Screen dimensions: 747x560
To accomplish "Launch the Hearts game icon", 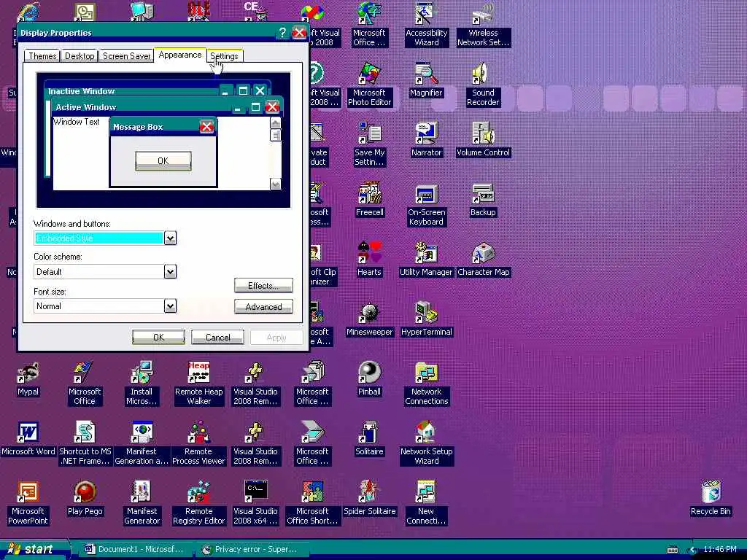I will [369, 260].
